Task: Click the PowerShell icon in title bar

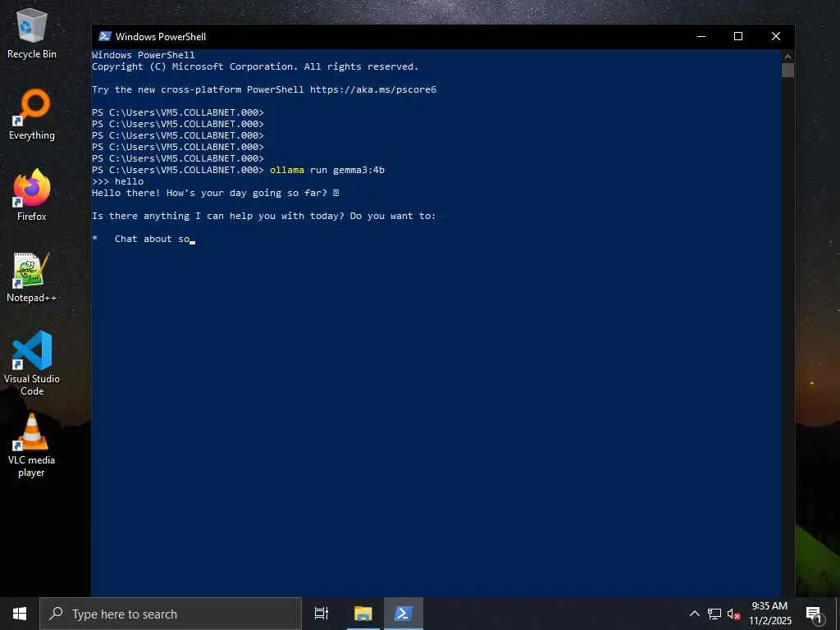Action: (105, 36)
